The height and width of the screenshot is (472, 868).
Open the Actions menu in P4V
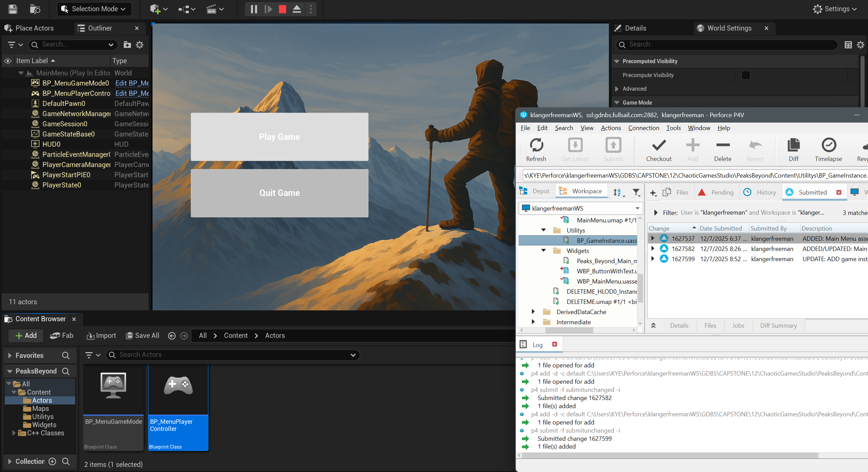coord(611,128)
